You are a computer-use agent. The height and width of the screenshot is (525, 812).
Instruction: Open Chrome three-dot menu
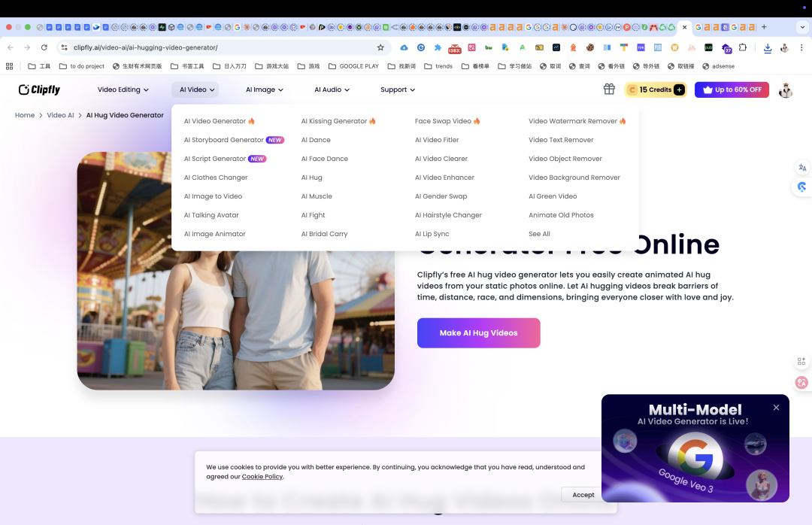coord(801,47)
